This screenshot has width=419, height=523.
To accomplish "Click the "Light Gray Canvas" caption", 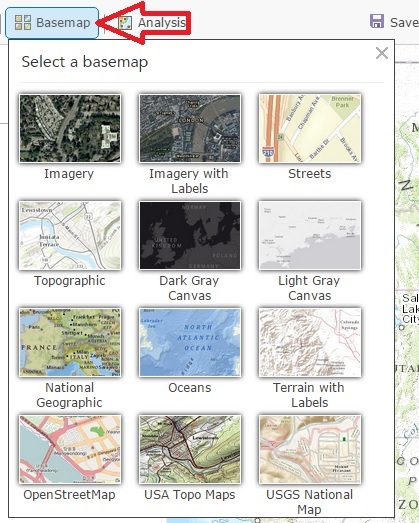I will point(309,288).
